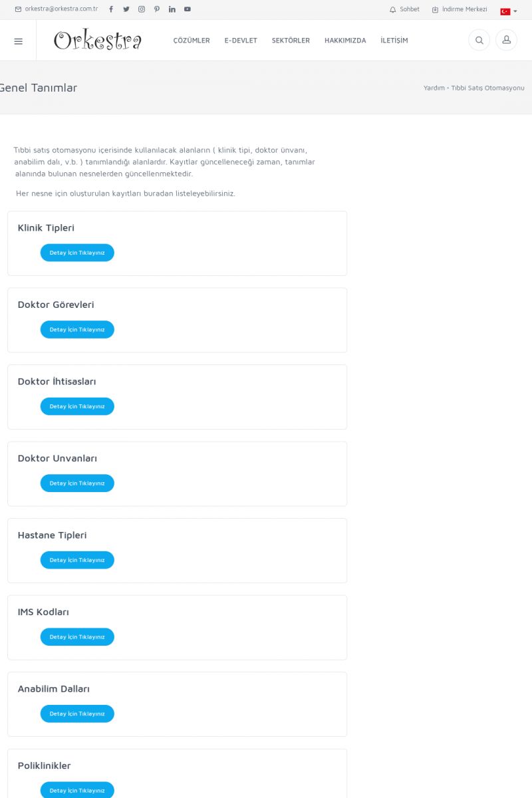Go to the İLETİŞİM menu item
The height and width of the screenshot is (798, 532).
[x=394, y=41]
